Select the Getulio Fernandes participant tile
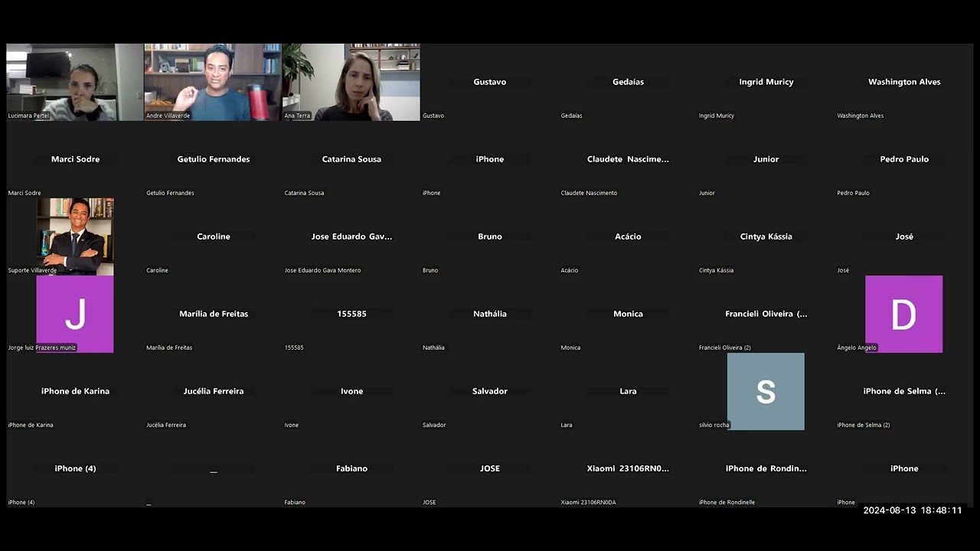This screenshot has width=980, height=551. tap(213, 159)
